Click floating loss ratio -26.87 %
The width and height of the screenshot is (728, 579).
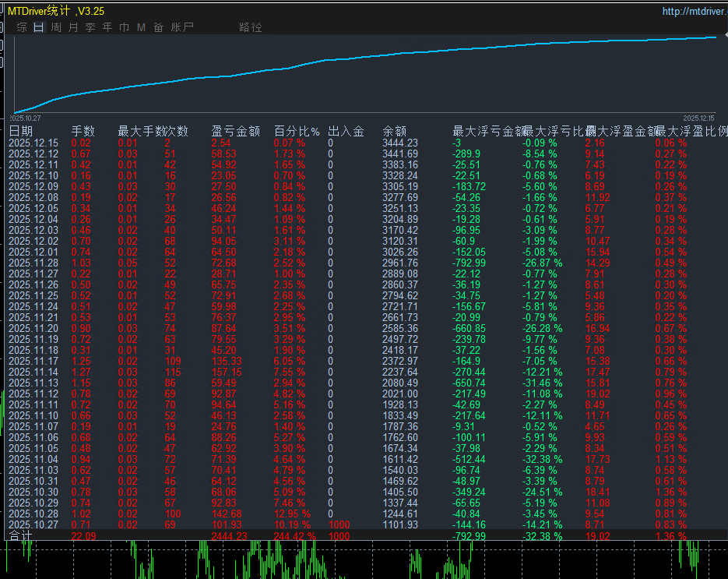coord(542,263)
